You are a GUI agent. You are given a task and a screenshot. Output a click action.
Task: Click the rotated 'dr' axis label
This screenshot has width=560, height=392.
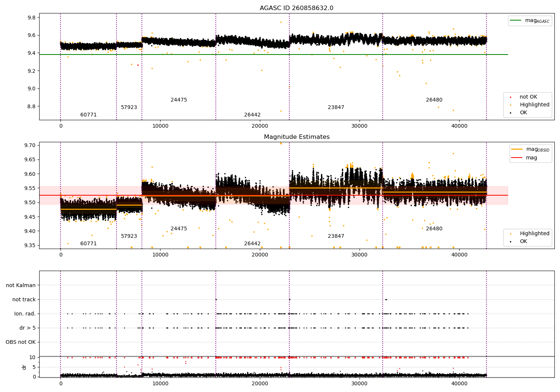(x=24, y=367)
